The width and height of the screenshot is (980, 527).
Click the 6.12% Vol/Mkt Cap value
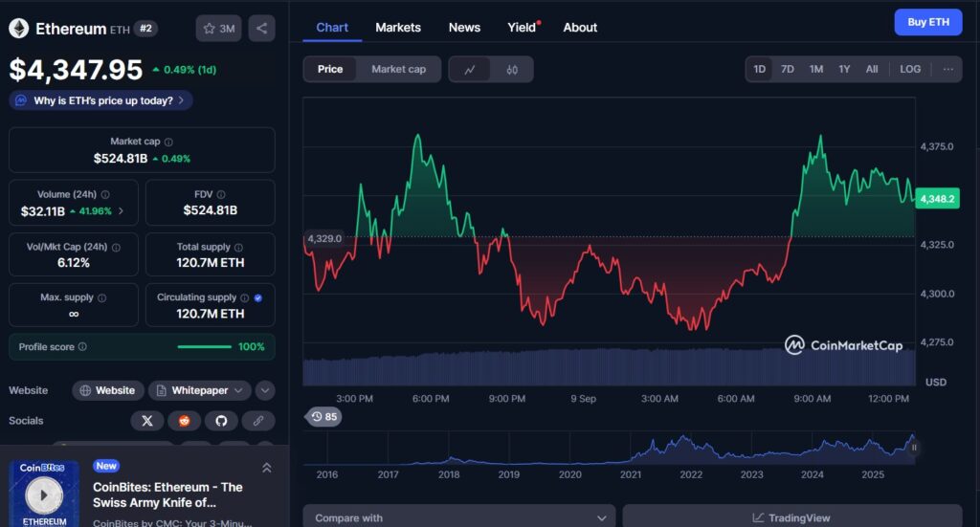coord(73,263)
